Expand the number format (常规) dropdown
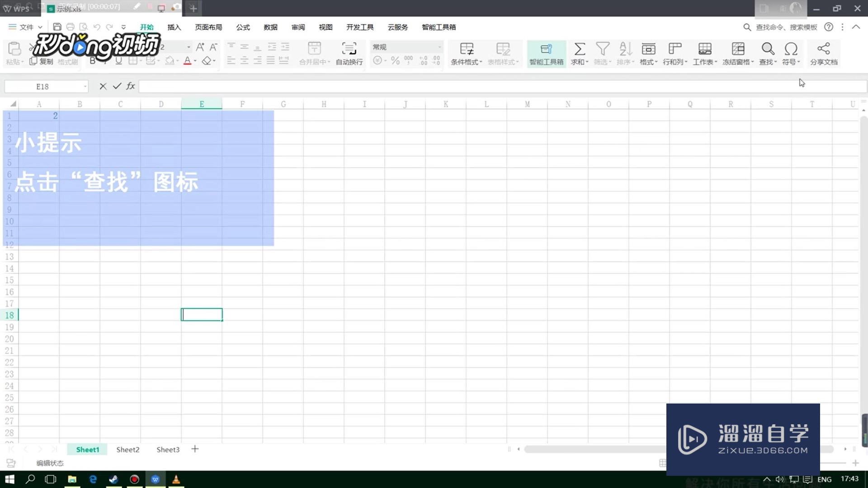The width and height of the screenshot is (868, 488). click(439, 47)
